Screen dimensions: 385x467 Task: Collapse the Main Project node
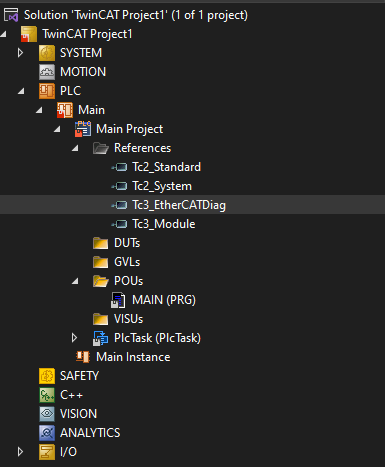coord(57,129)
